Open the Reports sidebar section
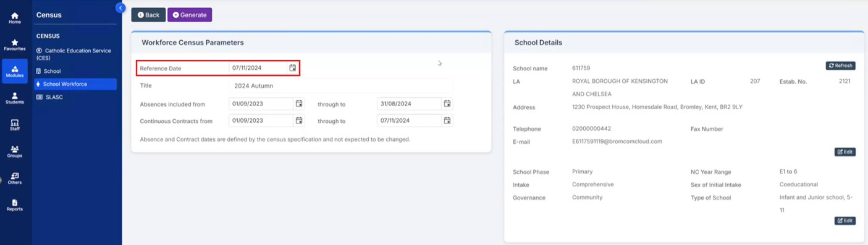 point(15,206)
